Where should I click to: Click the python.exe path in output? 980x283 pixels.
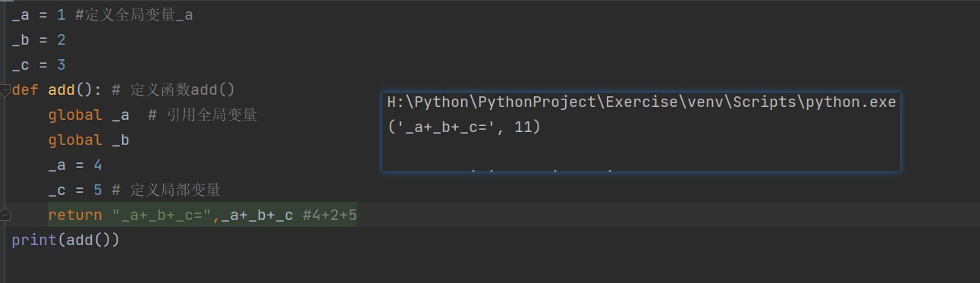click(x=642, y=102)
